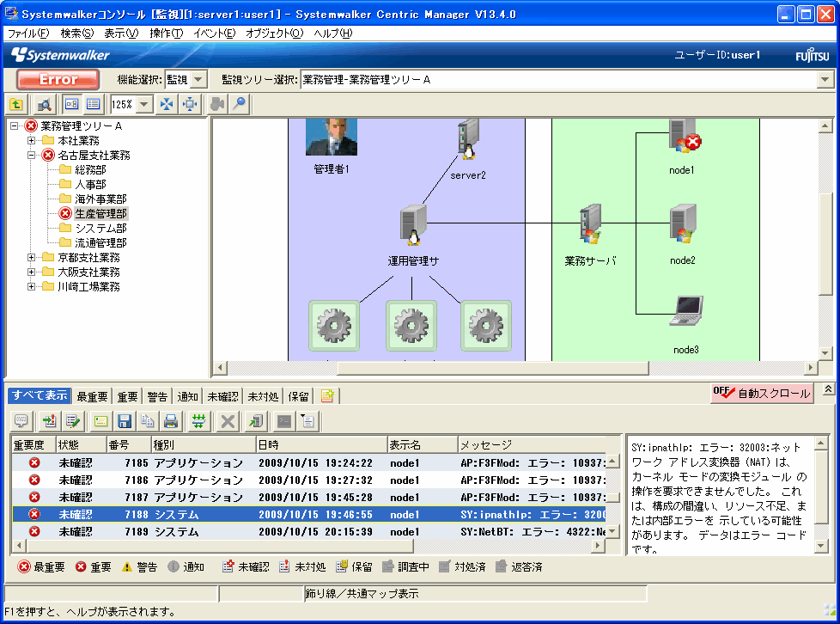
Task: Collapse the 名古屋支社業務 tree node
Action: (32, 155)
